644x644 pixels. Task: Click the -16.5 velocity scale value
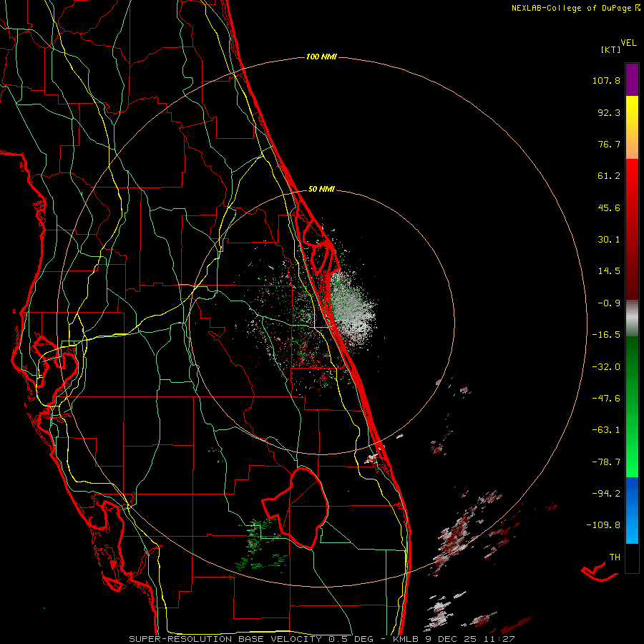point(606,335)
